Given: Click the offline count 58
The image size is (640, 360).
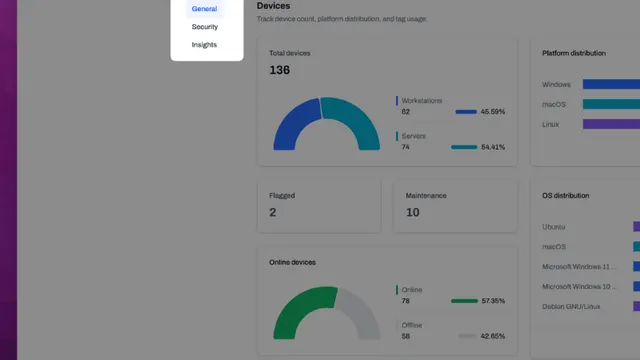Looking at the screenshot, I should pyautogui.click(x=405, y=336).
